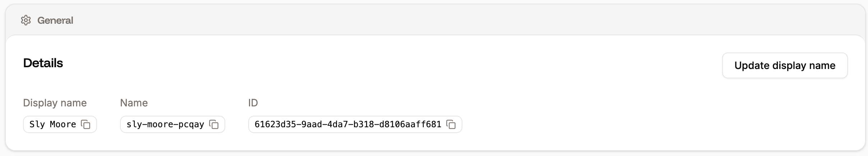The image size is (868, 156).
Task: Click the ID field label
Action: coord(253,103)
